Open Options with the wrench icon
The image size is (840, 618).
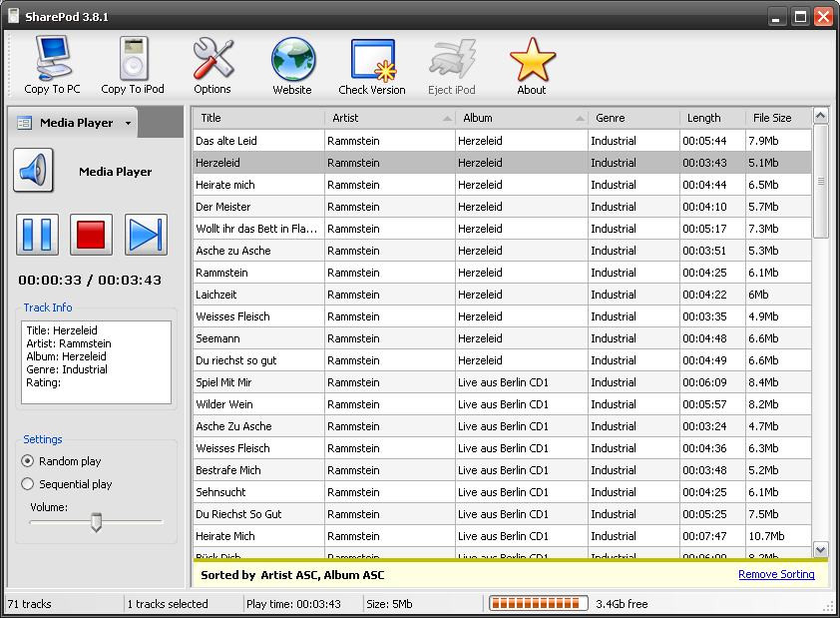(212, 58)
